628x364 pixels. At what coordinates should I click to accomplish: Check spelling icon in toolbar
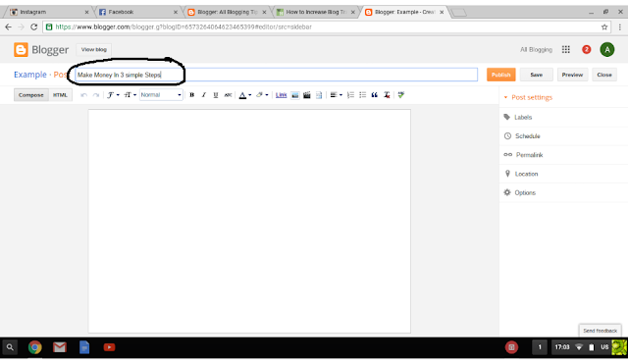[x=401, y=95]
